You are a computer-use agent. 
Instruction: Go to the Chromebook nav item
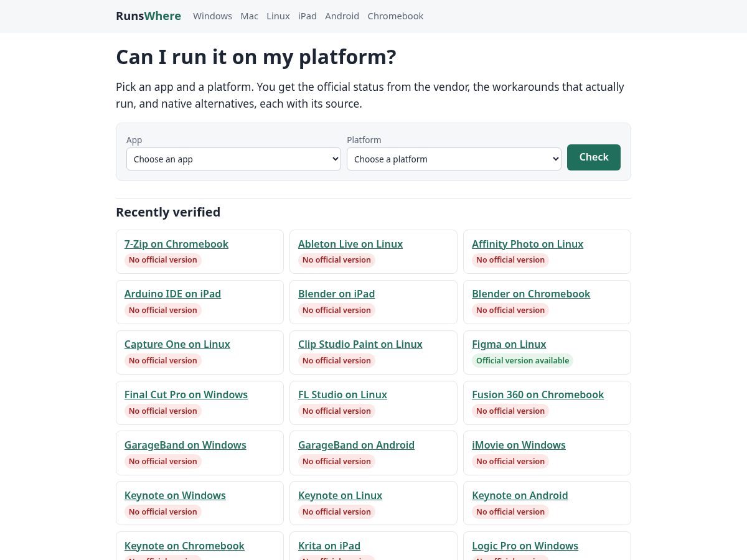click(x=395, y=16)
